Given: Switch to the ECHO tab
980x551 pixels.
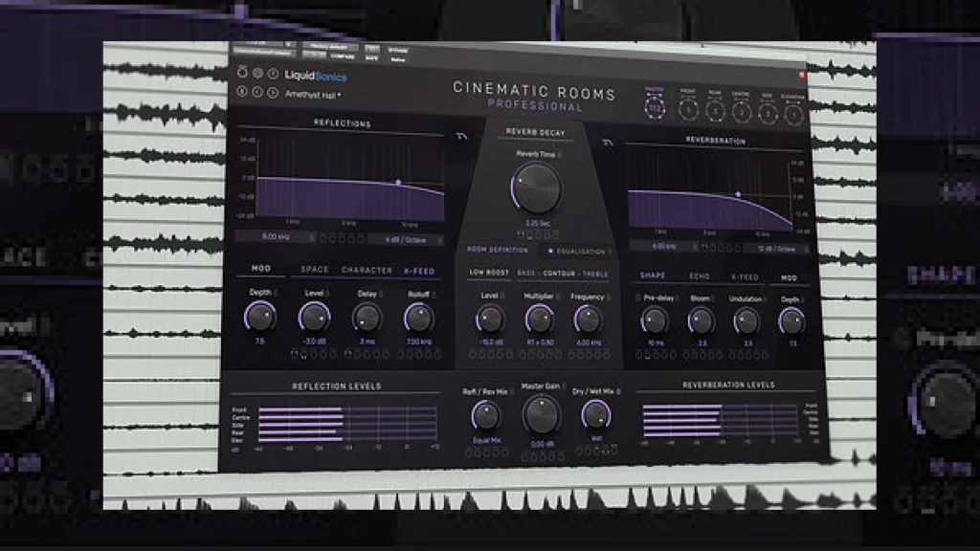Looking at the screenshot, I should point(700,276).
